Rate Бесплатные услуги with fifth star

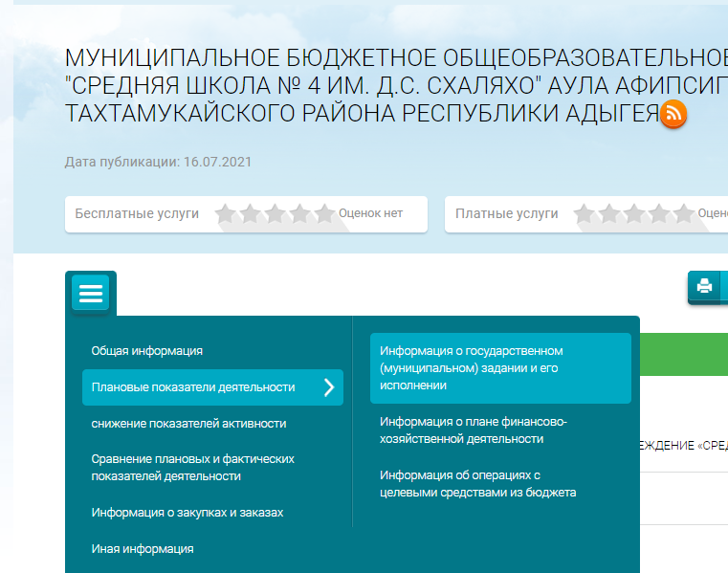pos(324,213)
